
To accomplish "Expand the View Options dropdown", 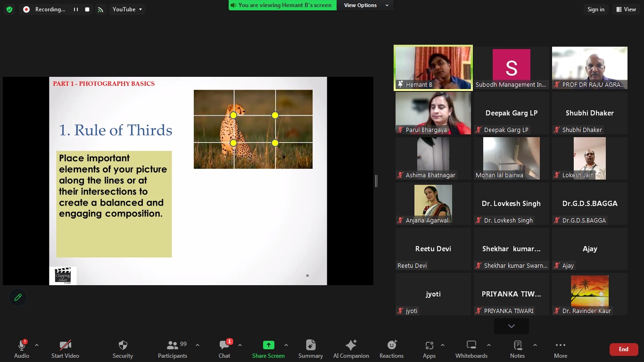I will [x=366, y=5].
